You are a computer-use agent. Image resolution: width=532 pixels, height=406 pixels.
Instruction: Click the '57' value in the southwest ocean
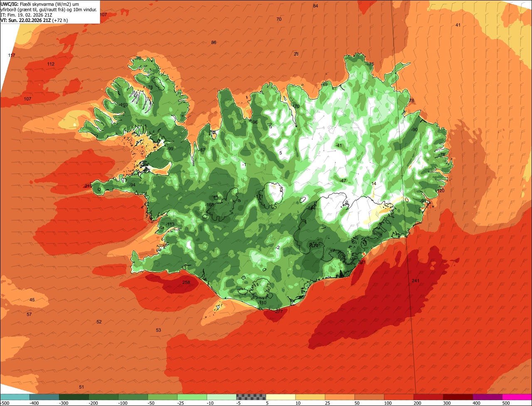tap(29, 314)
